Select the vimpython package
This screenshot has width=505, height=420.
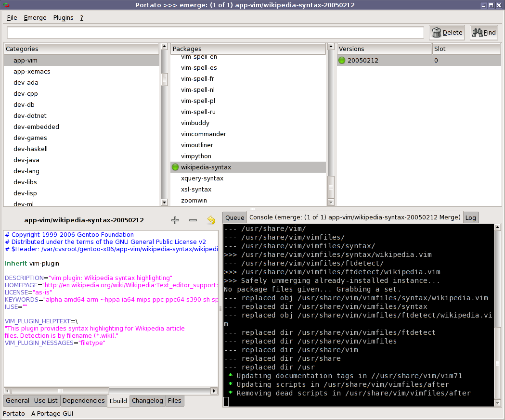pos(248,156)
